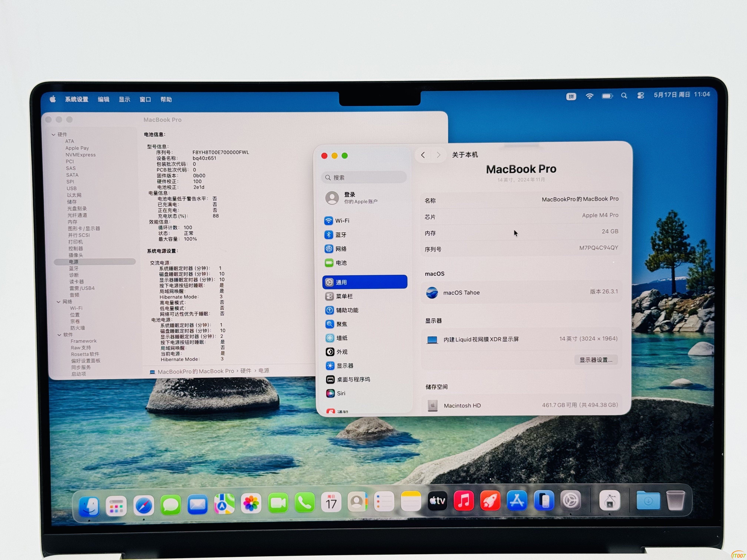Click Wi-Fi status icon in menu bar
Viewport: 747px width, 560px height.
point(589,96)
